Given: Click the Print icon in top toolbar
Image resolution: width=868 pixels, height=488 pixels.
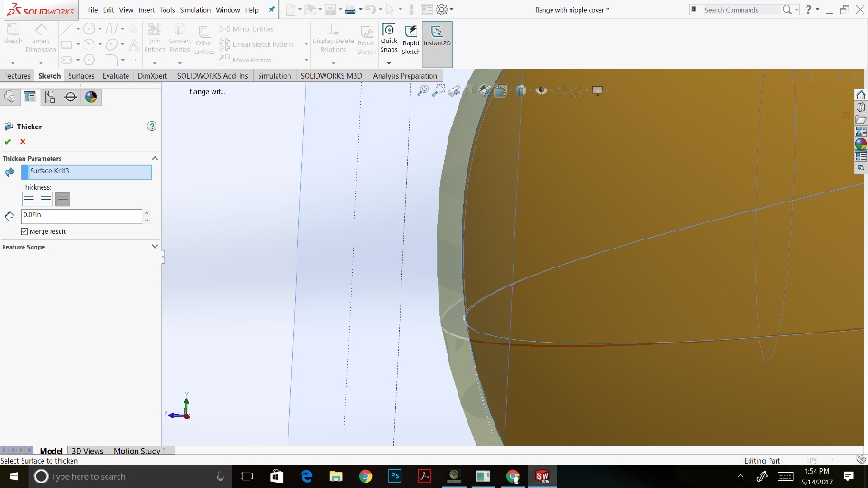Looking at the screenshot, I should 350,9.
